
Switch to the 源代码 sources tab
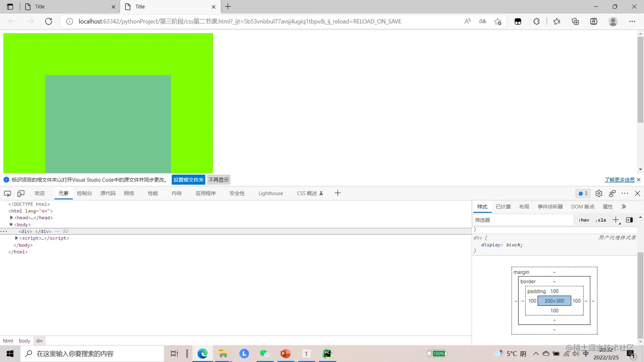pos(108,193)
